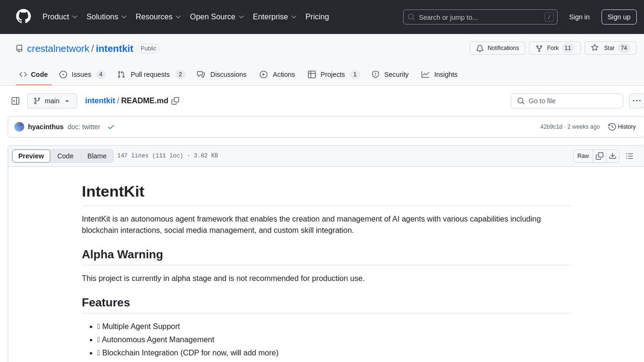Fork the repository
Image resolution: width=644 pixels, height=362 pixels.
coord(555,48)
